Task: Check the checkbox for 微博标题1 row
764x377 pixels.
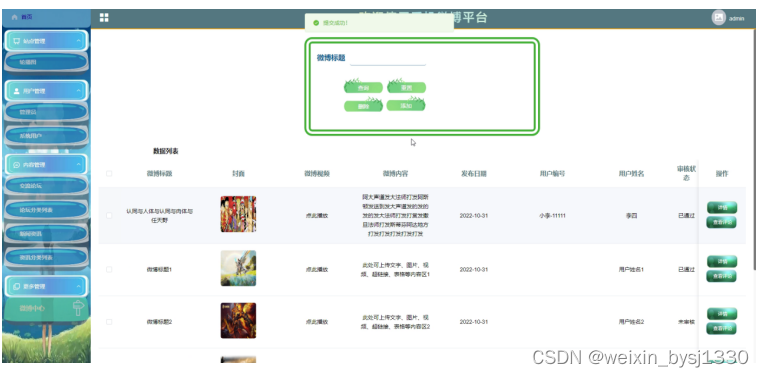Action: [x=109, y=269]
